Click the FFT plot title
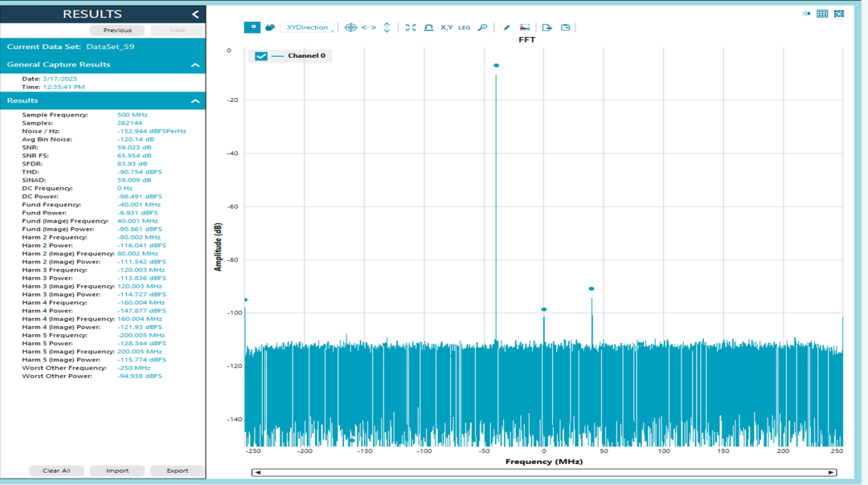 [x=527, y=40]
